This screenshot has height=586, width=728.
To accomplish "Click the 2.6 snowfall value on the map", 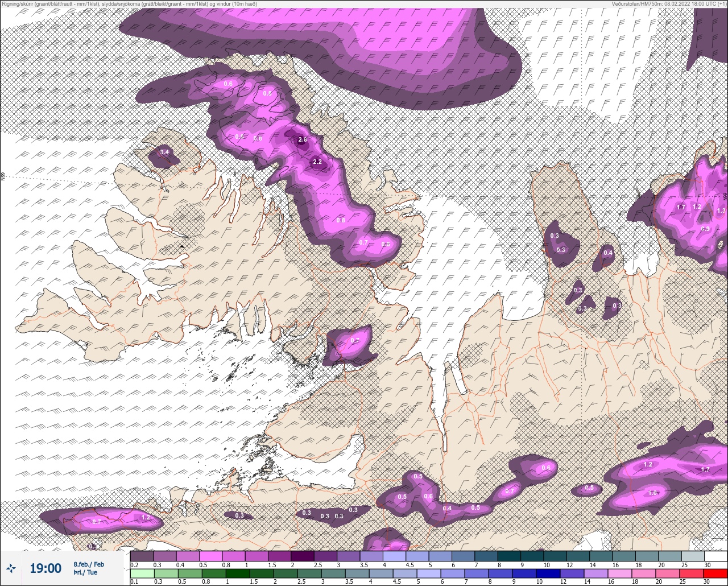I will coord(303,140).
